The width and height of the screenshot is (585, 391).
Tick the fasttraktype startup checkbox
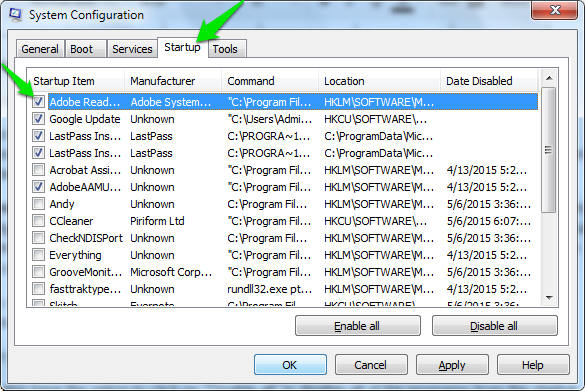[38, 289]
